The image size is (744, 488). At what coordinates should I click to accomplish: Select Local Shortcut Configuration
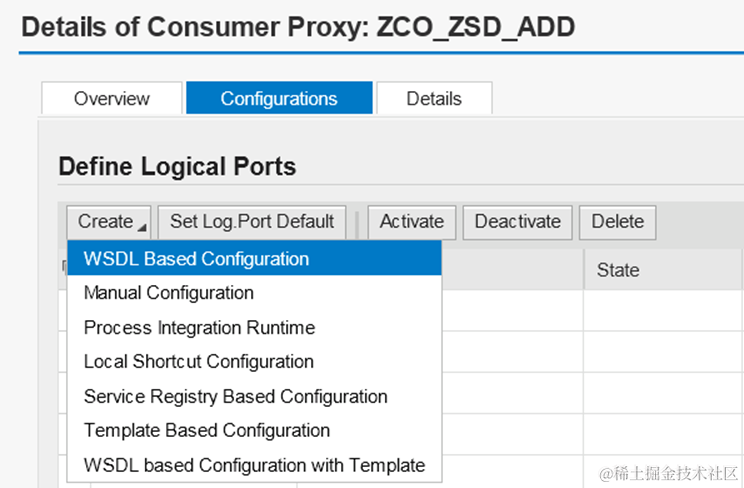pos(199,361)
